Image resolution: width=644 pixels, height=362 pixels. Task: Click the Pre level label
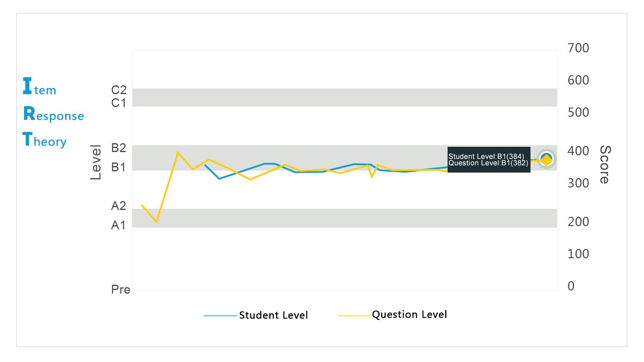pos(121,290)
